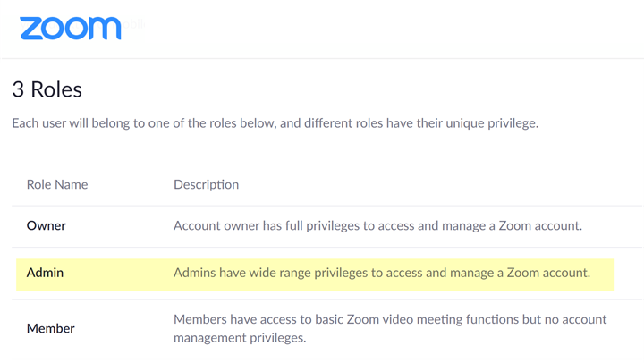Screen dimensions: 644x363
Task: Click the '3 Roles' heading
Action: click(x=47, y=89)
